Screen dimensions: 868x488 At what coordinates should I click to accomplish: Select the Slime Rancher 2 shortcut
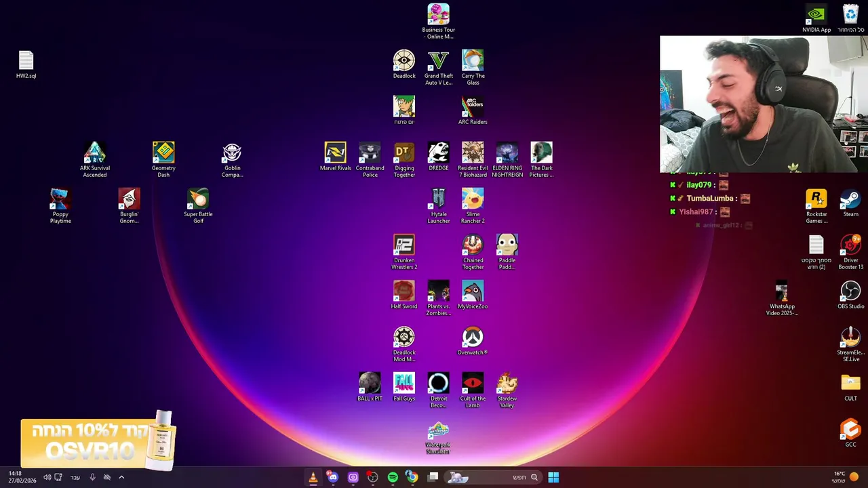click(473, 205)
